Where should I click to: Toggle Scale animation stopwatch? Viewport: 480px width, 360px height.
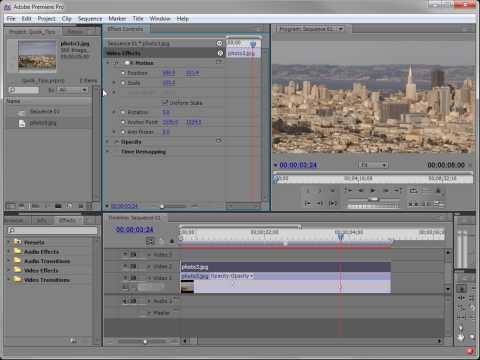point(123,83)
